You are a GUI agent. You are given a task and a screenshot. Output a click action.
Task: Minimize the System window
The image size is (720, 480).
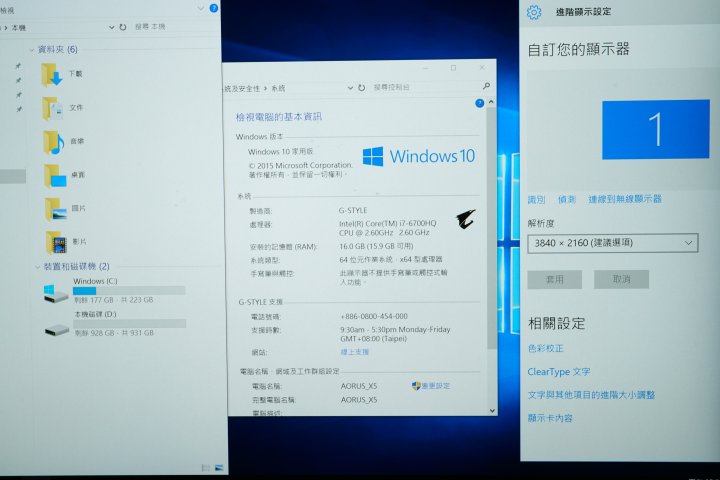pos(426,68)
